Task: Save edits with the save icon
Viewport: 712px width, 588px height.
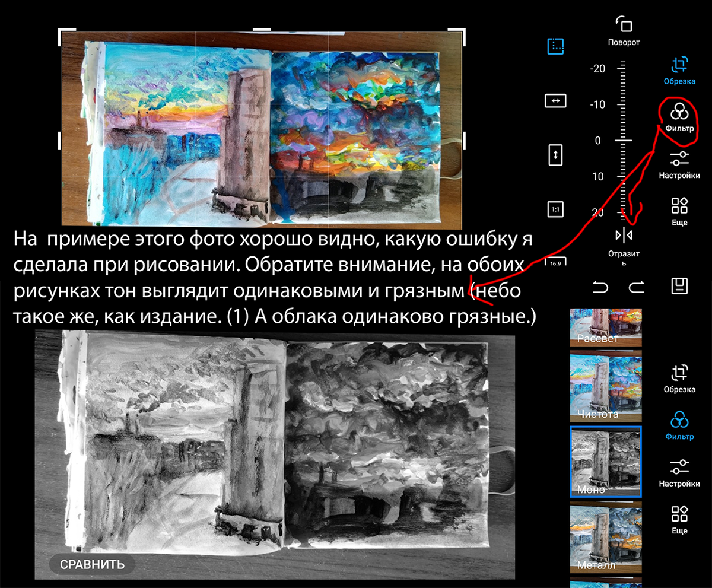Action: click(681, 287)
